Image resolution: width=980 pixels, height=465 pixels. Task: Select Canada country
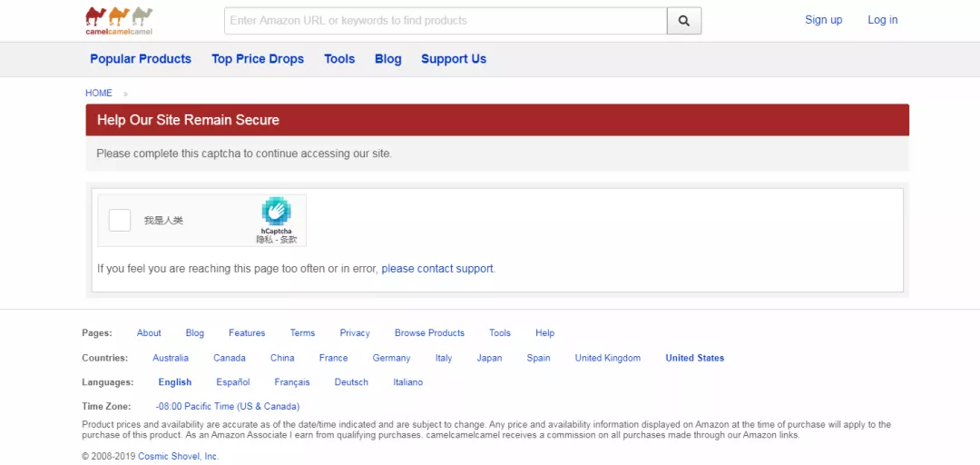click(x=230, y=358)
